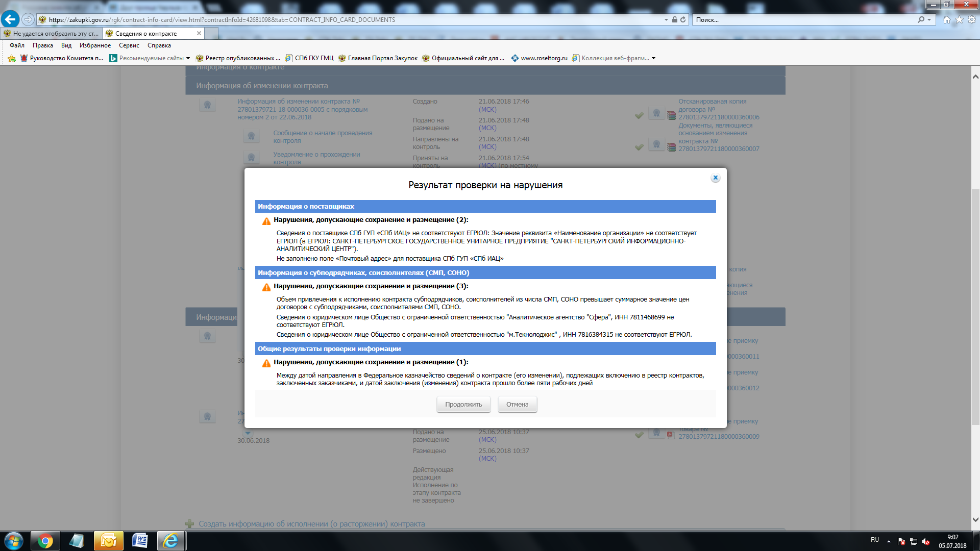Viewport: 980px width, 551px height.
Task: Close the 'Сведения о контракте' tab
Action: point(199,33)
